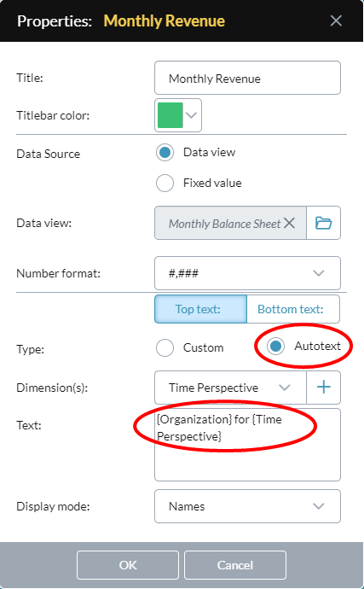Switch to the Bottom text tab
The image size is (364, 589).
(x=293, y=309)
